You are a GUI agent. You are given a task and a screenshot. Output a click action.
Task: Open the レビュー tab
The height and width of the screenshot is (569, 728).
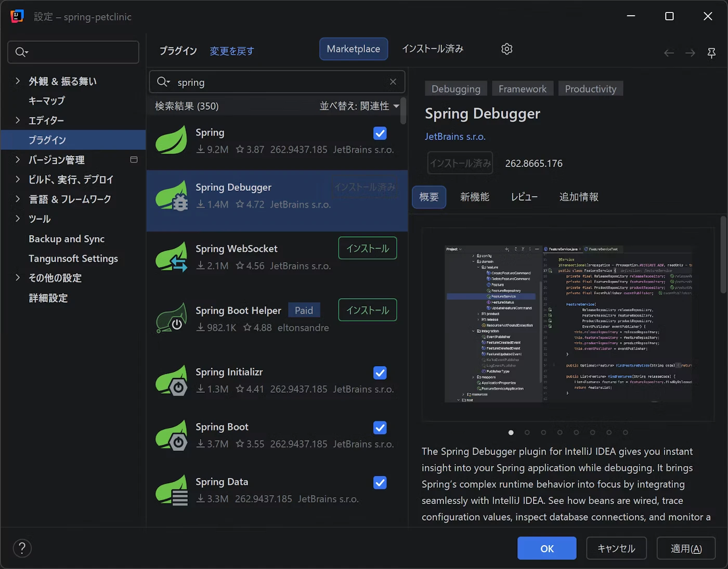tap(524, 197)
